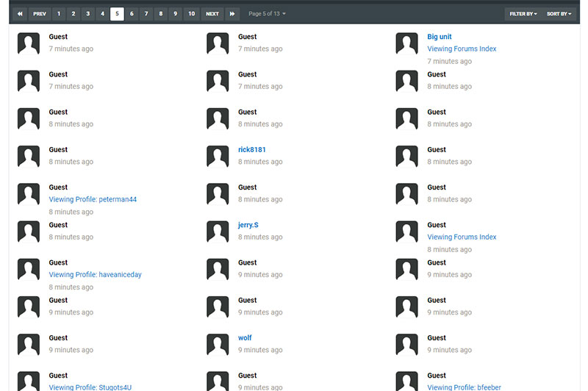Open page 1 in pagination
This screenshot has width=588, height=391.
point(59,14)
